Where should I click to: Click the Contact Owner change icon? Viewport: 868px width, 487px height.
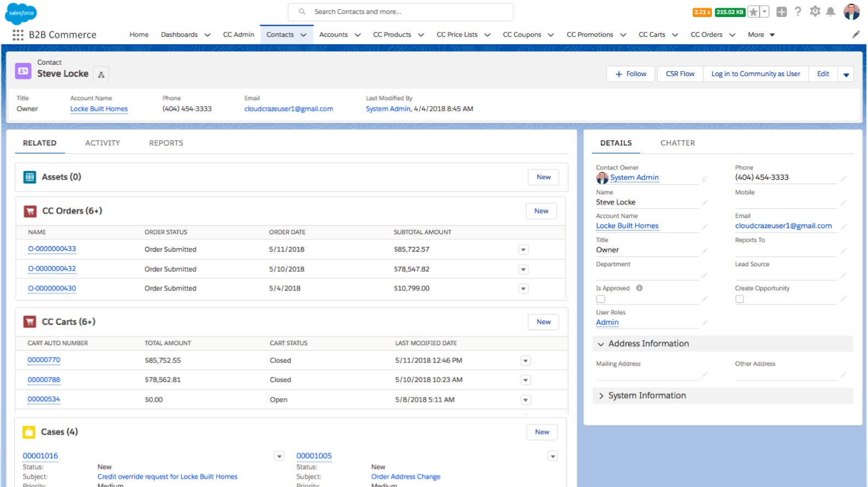click(x=704, y=179)
